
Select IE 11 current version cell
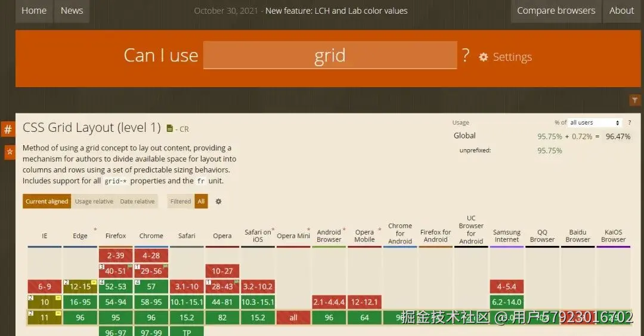pyautogui.click(x=44, y=318)
